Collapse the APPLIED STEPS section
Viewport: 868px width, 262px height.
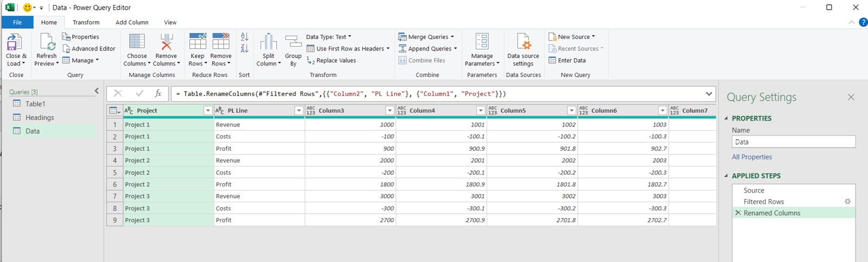(x=727, y=176)
